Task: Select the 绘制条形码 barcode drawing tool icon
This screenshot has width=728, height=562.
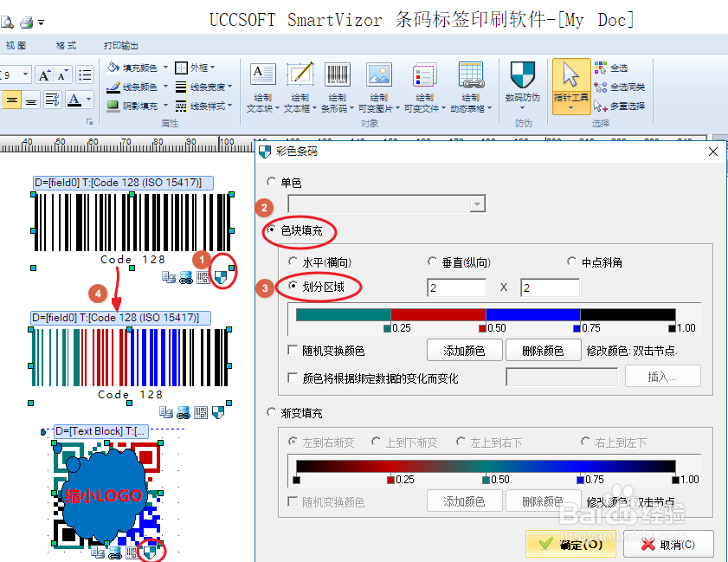Action: click(x=337, y=74)
